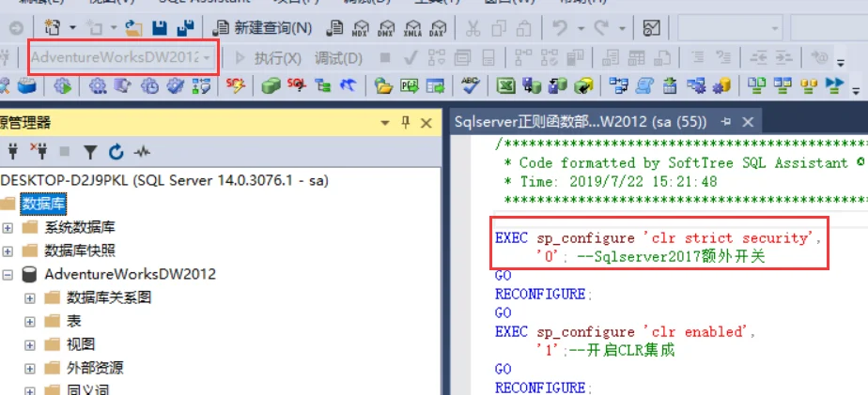Expand the 系统数据库 folder
868x395 pixels.
[8, 227]
